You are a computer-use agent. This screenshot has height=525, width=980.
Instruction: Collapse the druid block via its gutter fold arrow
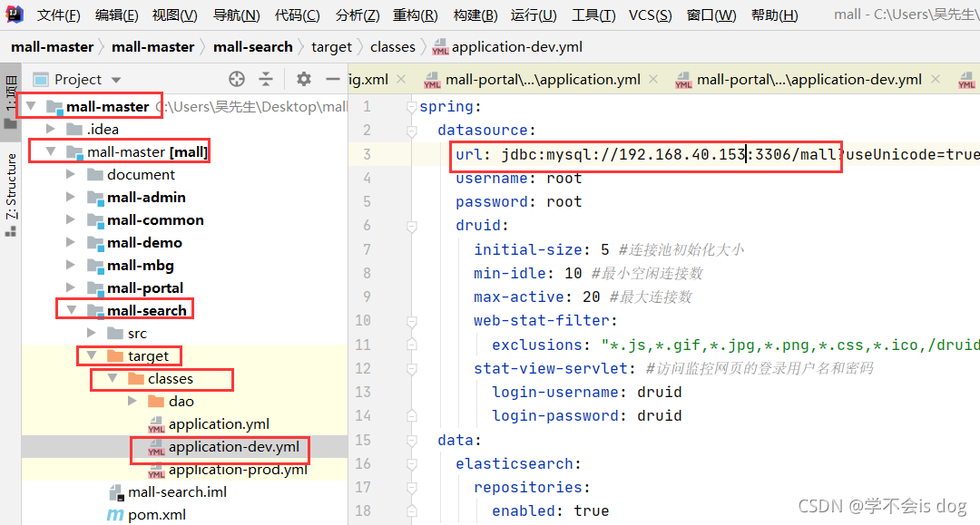pos(413,226)
